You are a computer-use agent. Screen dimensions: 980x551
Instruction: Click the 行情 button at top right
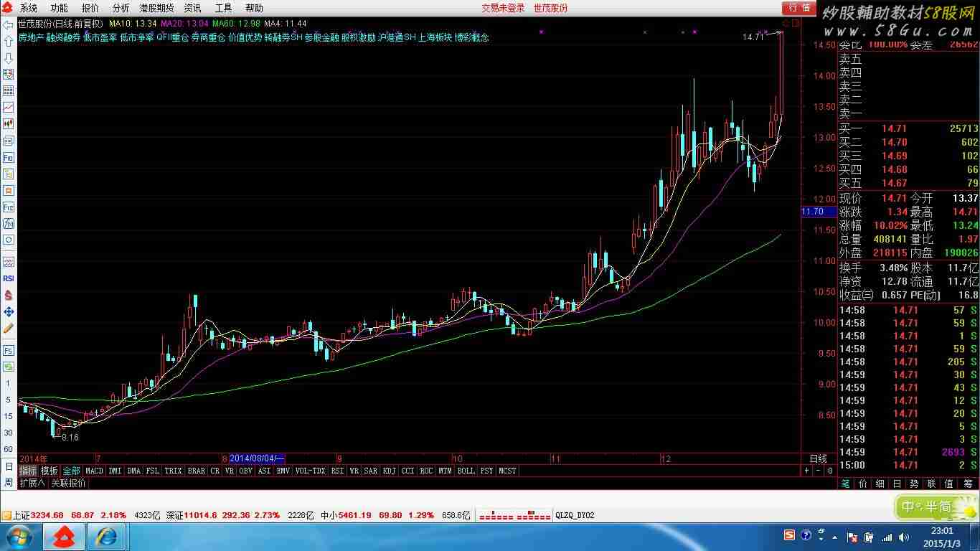click(x=798, y=8)
